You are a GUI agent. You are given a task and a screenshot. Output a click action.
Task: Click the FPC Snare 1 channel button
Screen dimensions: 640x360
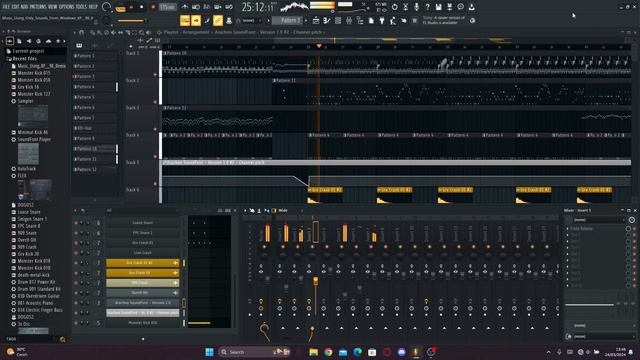click(x=142, y=233)
